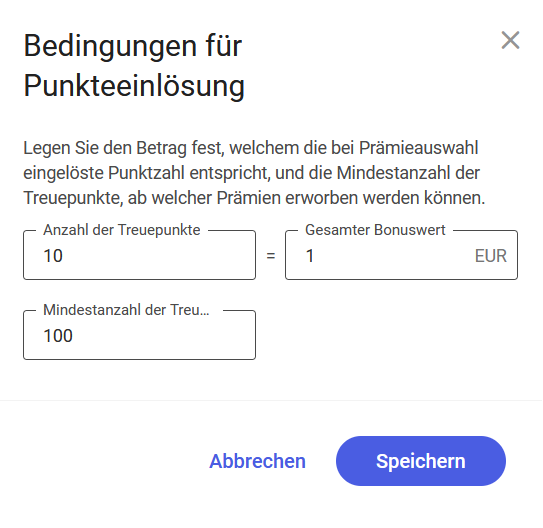
Task: Click the word Prämieauswahl in the description
Action: pos(418,148)
